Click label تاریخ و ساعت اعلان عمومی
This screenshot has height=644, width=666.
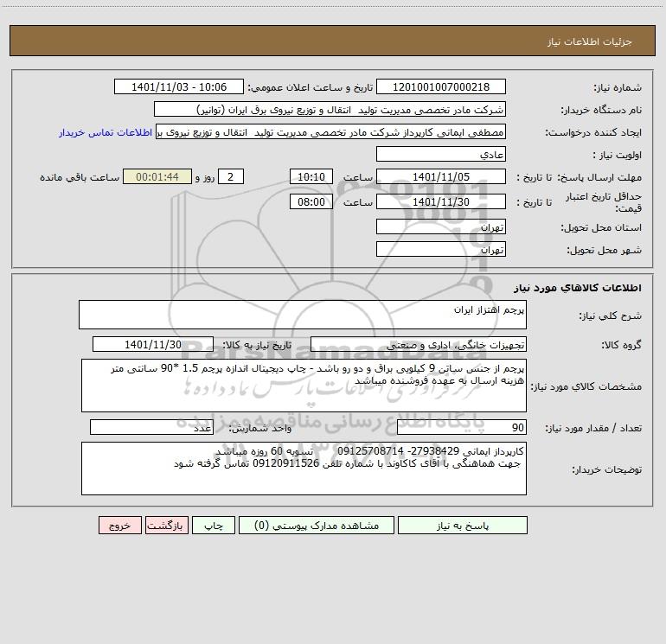(x=311, y=87)
